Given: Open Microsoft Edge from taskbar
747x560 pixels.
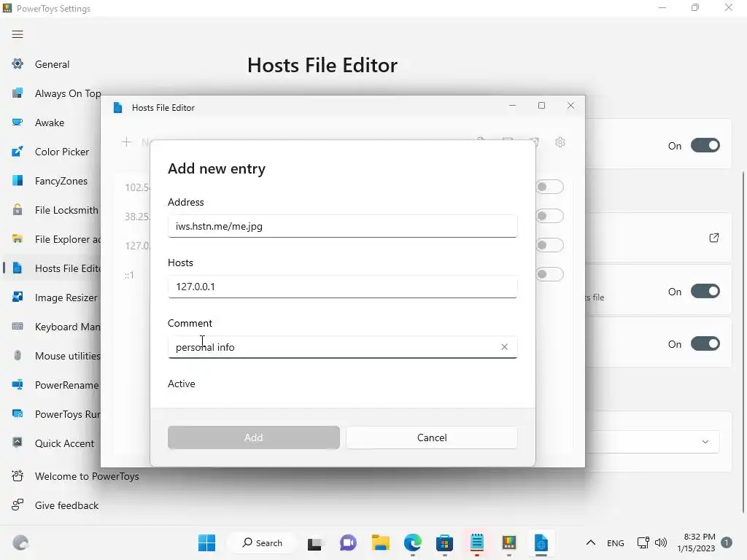Looking at the screenshot, I should point(413,542).
